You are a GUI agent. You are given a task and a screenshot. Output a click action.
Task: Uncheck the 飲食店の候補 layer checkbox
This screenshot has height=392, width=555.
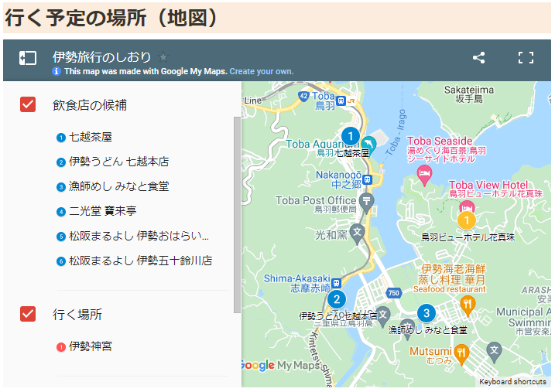coord(28,104)
